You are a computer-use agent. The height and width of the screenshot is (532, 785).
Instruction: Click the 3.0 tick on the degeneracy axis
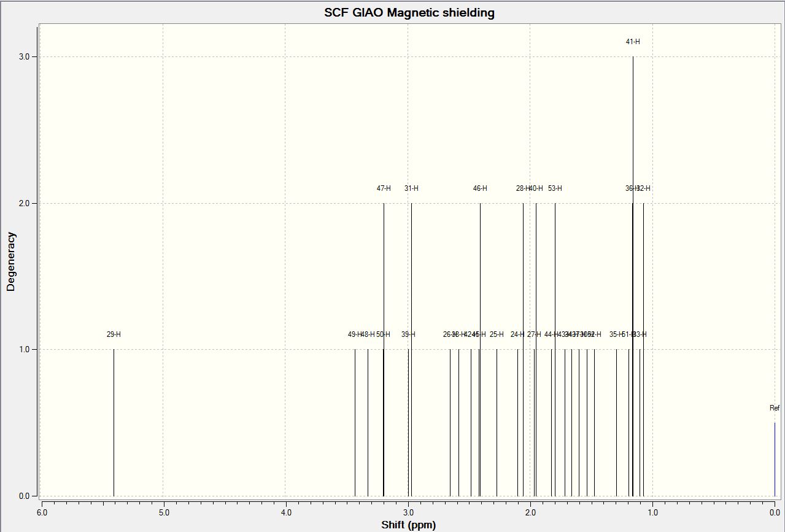(x=23, y=56)
